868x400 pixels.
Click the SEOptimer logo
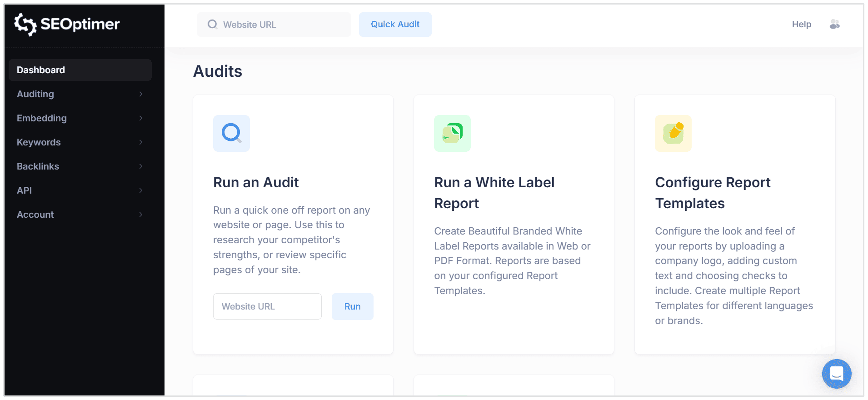[x=67, y=24]
